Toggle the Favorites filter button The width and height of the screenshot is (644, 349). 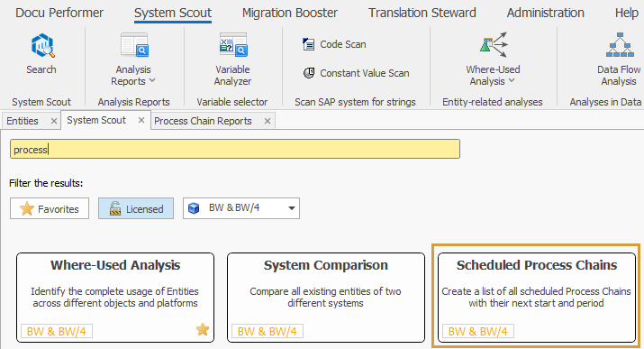pyautogui.click(x=50, y=208)
